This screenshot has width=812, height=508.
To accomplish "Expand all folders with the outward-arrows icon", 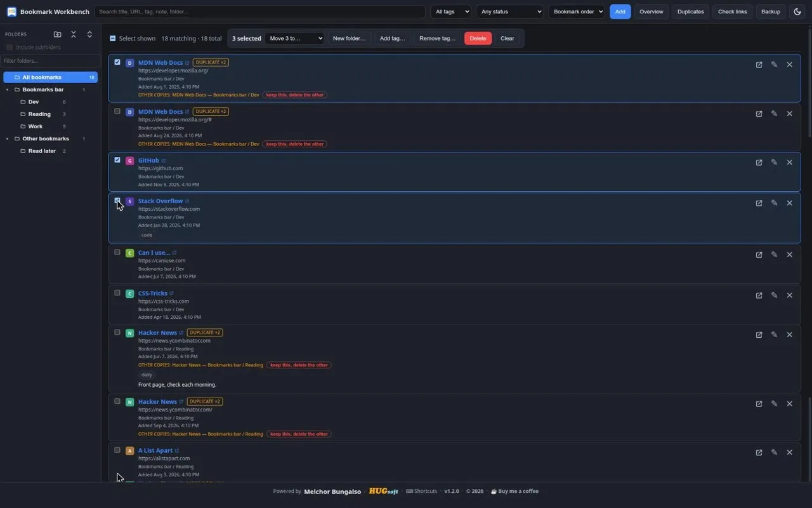I will pos(89,34).
